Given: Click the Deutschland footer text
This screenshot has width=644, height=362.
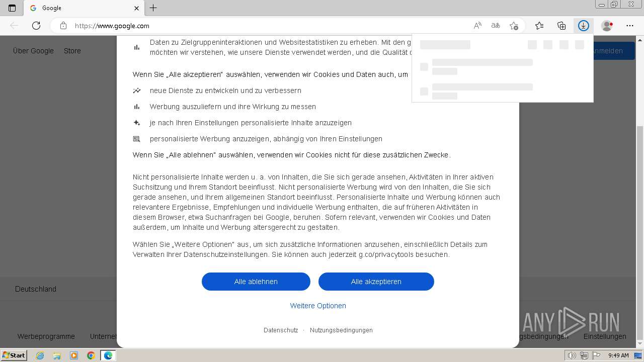Looking at the screenshot, I should click(x=36, y=289).
